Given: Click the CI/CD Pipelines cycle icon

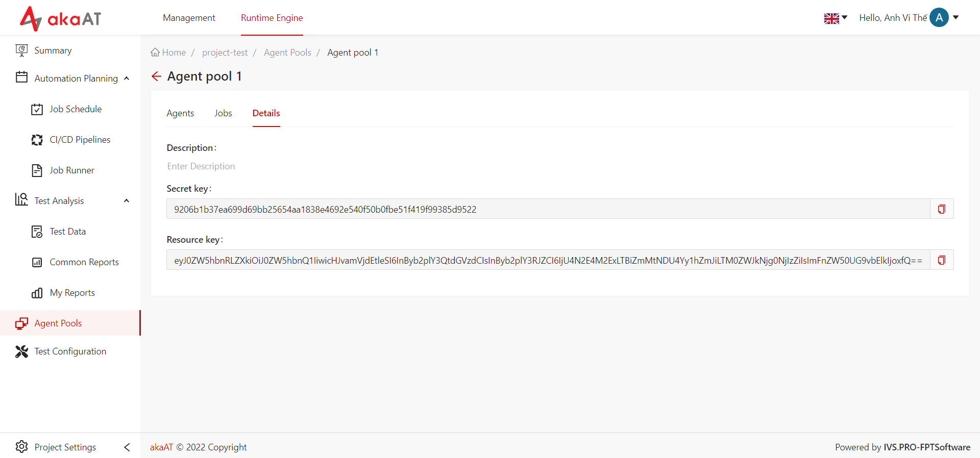Looking at the screenshot, I should click(37, 140).
